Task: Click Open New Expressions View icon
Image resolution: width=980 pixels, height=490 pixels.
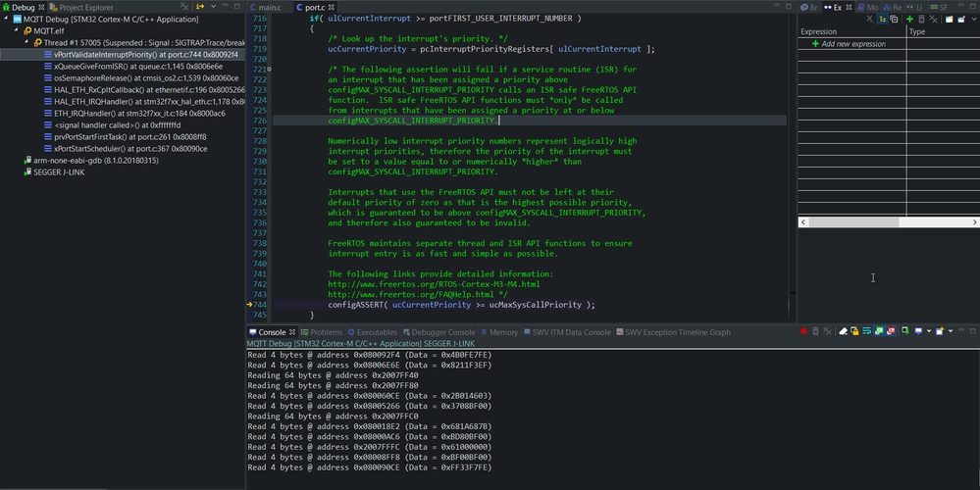Action: (950, 19)
